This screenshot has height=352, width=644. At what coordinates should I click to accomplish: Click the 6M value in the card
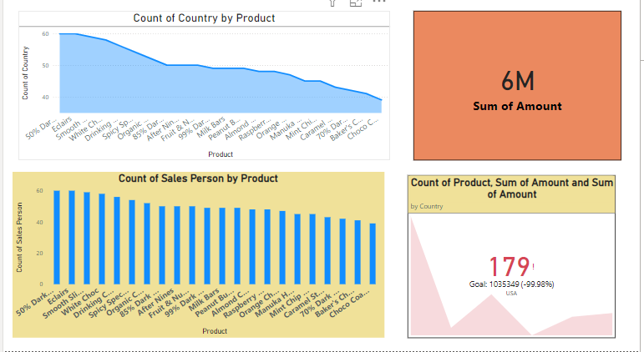[x=517, y=82]
